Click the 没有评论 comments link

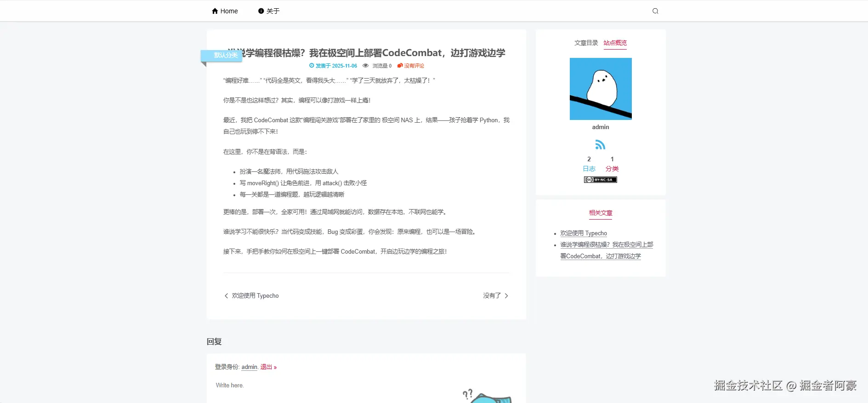[x=414, y=66]
